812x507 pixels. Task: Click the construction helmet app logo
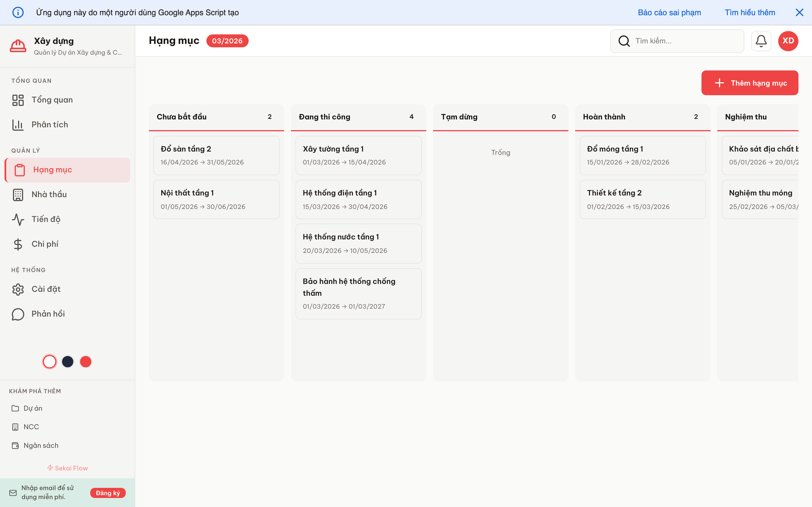tap(18, 46)
